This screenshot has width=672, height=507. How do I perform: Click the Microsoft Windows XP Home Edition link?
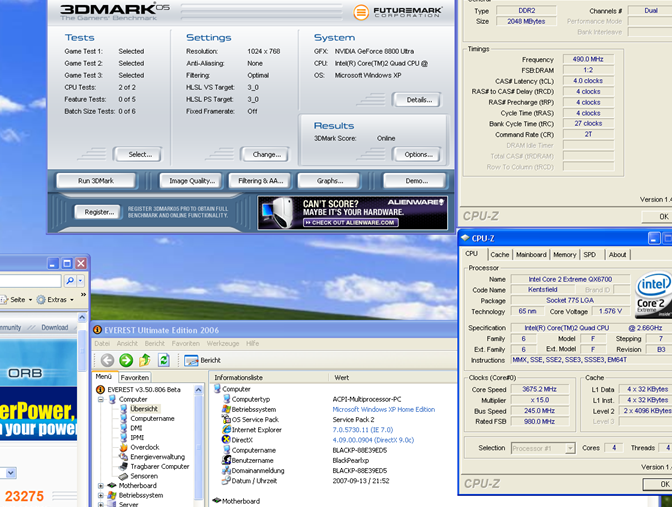384,409
